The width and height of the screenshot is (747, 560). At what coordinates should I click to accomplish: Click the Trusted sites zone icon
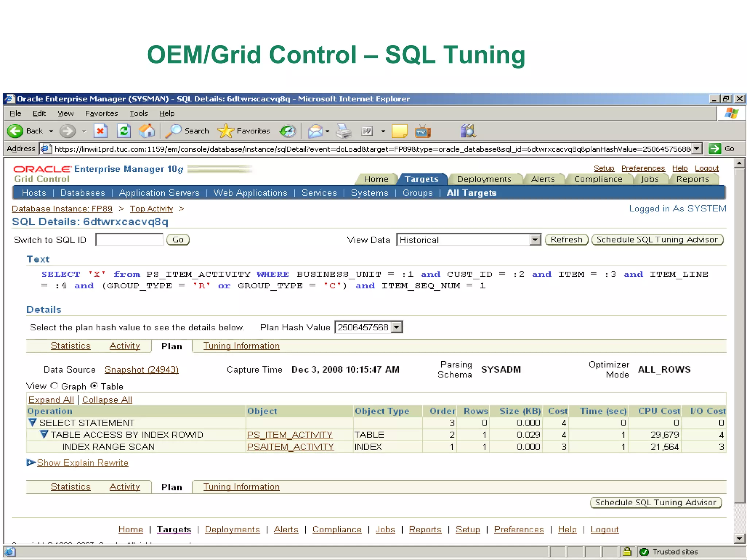coord(644,552)
